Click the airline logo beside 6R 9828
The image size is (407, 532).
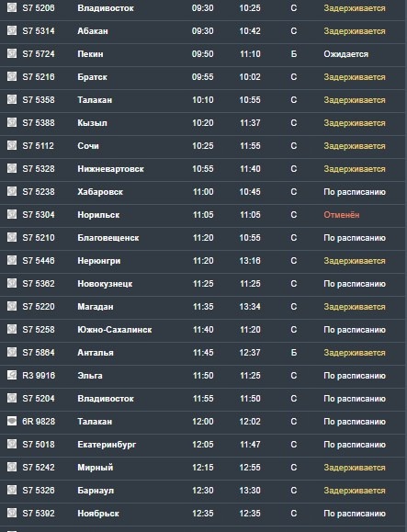tap(12, 421)
